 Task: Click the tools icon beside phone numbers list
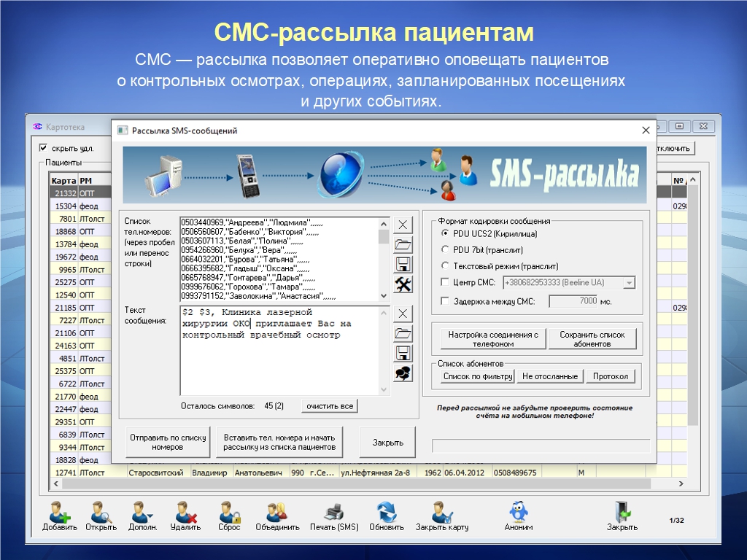pyautogui.click(x=403, y=284)
